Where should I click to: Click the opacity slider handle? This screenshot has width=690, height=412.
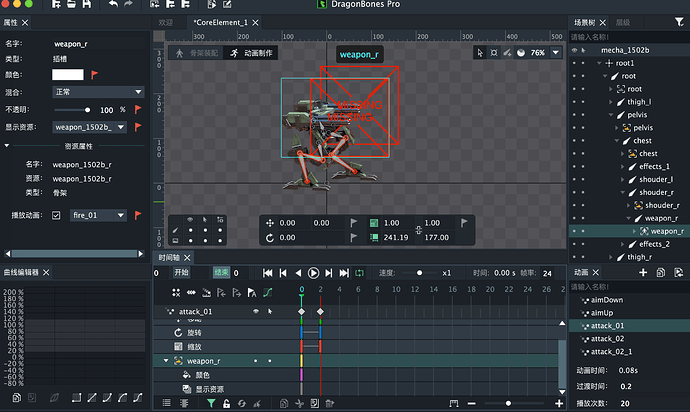pos(87,110)
